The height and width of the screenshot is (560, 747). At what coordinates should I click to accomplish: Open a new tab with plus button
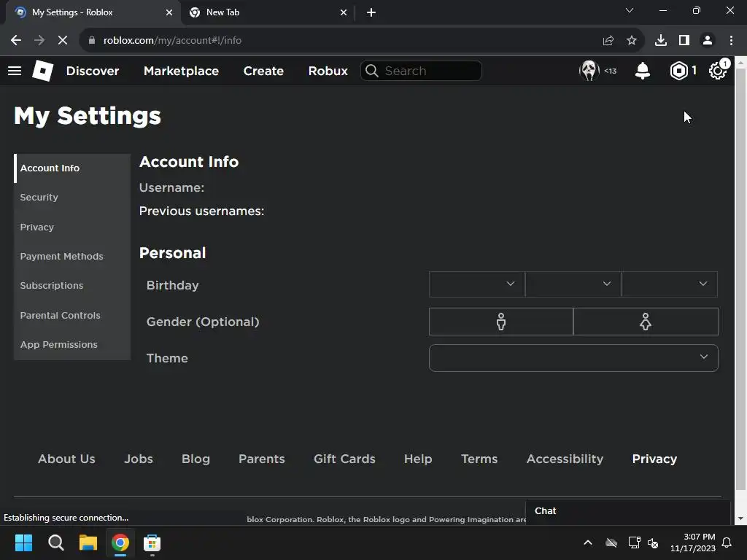point(371,12)
